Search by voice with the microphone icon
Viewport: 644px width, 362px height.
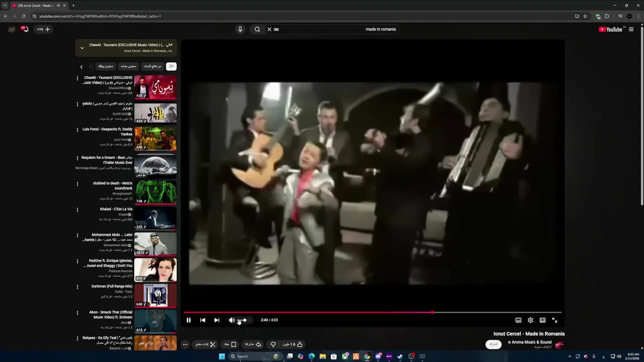point(240,29)
